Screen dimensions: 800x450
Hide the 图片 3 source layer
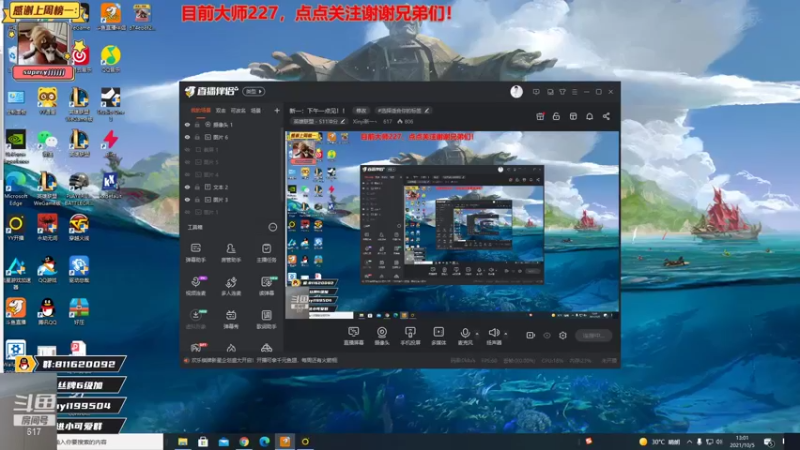coord(187,200)
